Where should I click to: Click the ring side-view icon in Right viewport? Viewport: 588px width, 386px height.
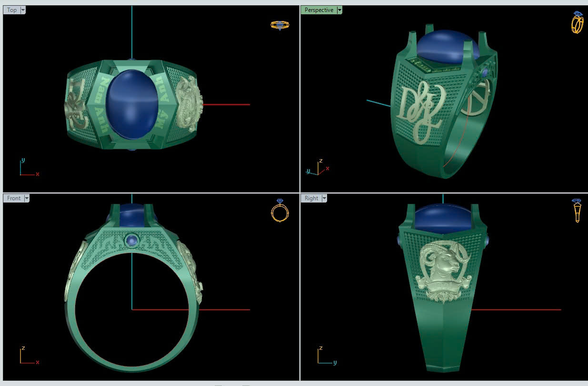(577, 211)
